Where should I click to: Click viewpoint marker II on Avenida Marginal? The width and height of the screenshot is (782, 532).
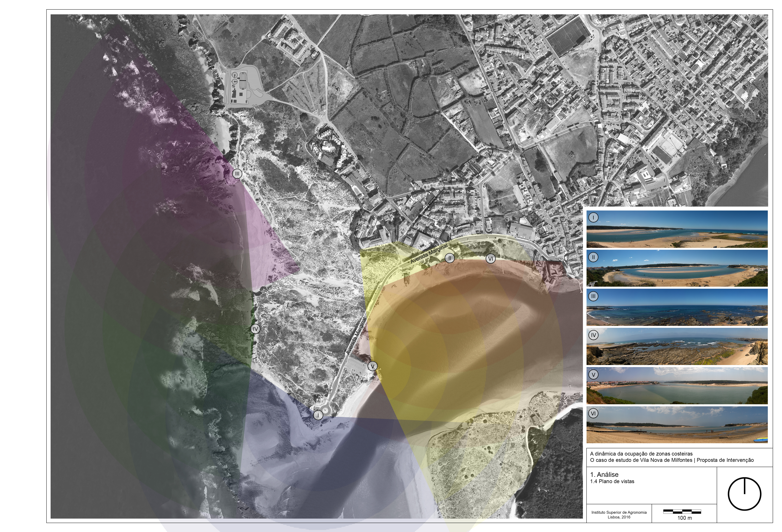(450, 258)
